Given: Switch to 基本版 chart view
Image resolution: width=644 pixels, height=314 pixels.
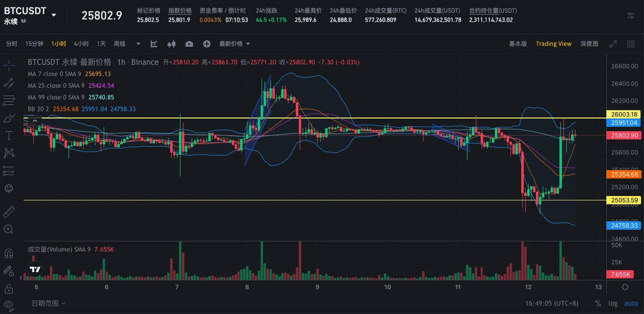Looking at the screenshot, I should pyautogui.click(x=518, y=44).
